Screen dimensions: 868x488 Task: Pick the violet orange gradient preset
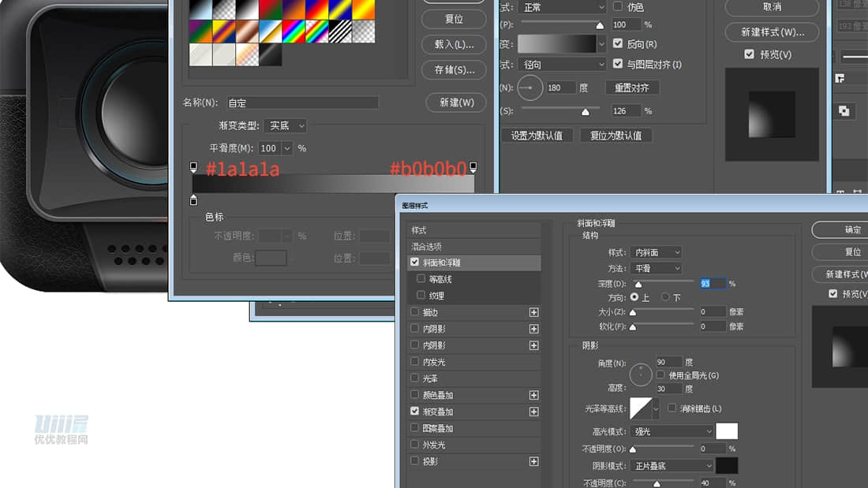pos(294,9)
